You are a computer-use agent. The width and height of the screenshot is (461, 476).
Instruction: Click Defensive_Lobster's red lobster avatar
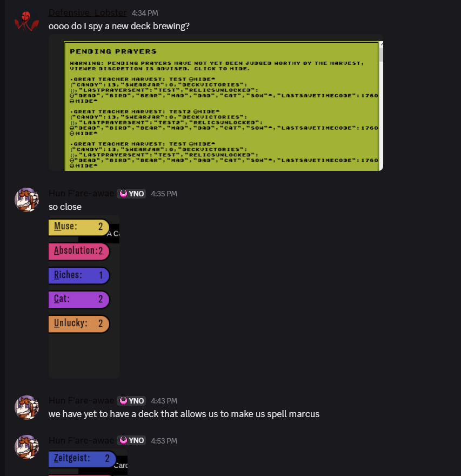coord(26,21)
